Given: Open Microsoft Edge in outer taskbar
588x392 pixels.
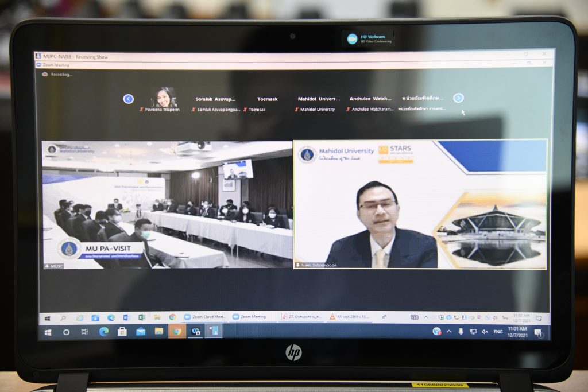Looking at the screenshot, I should point(104,332).
